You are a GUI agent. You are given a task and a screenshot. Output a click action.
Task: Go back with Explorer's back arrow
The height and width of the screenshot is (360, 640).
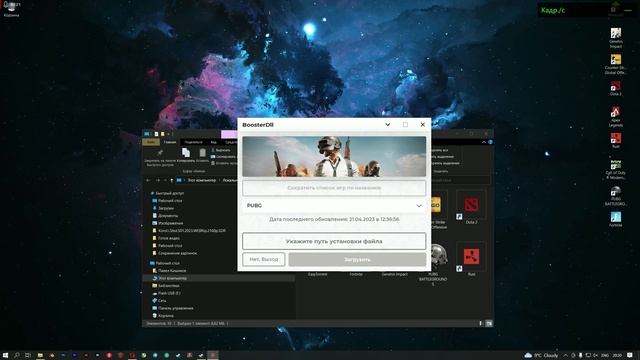tap(148, 180)
